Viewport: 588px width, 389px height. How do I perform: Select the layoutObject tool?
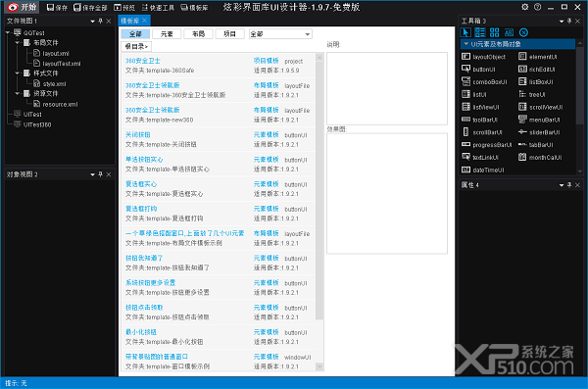click(483, 57)
